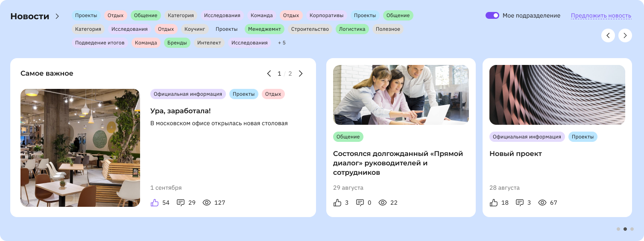Open the "Новый проект" article title

point(515,153)
